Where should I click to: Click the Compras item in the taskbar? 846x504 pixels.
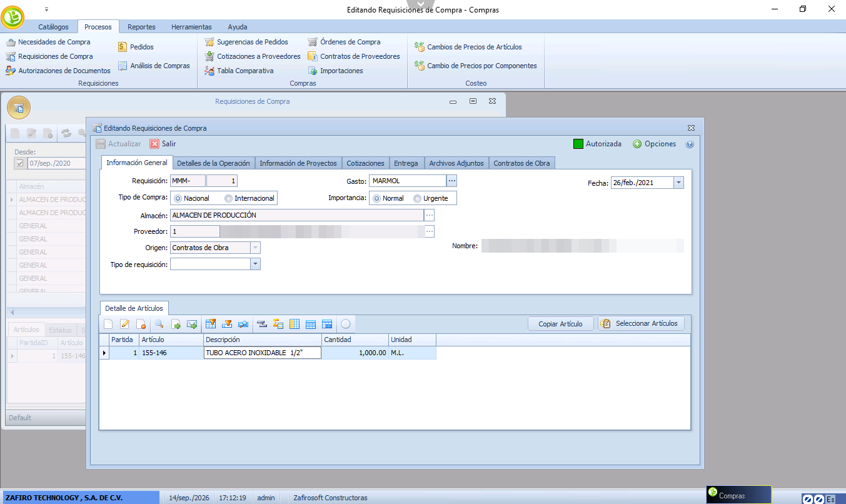point(738,495)
